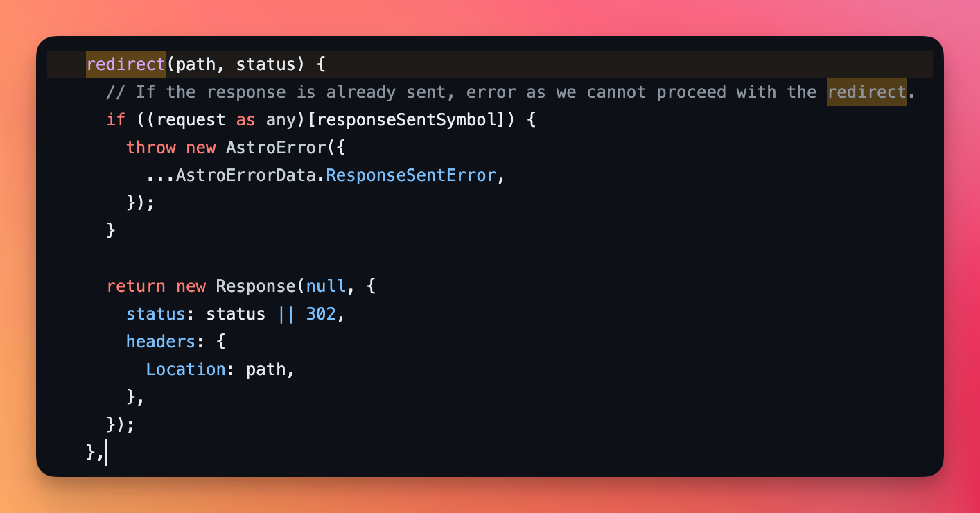Click the path parameter in redirect signature
Viewport: 980px width, 513px height.
click(195, 64)
